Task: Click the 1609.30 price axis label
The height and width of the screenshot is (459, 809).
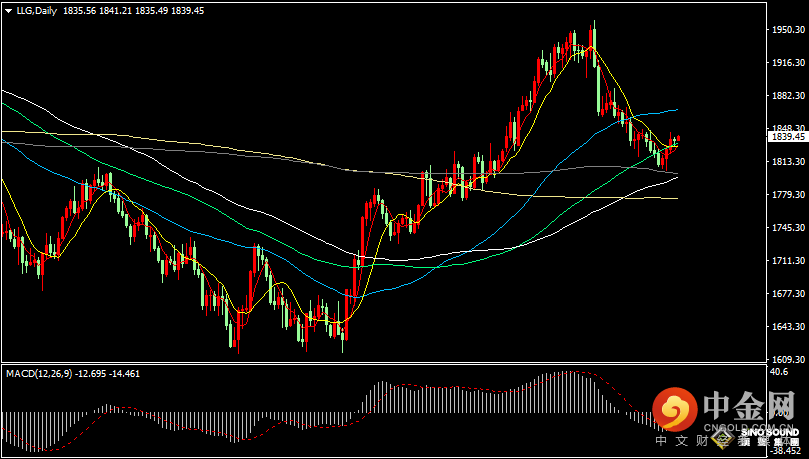Action: pos(788,360)
